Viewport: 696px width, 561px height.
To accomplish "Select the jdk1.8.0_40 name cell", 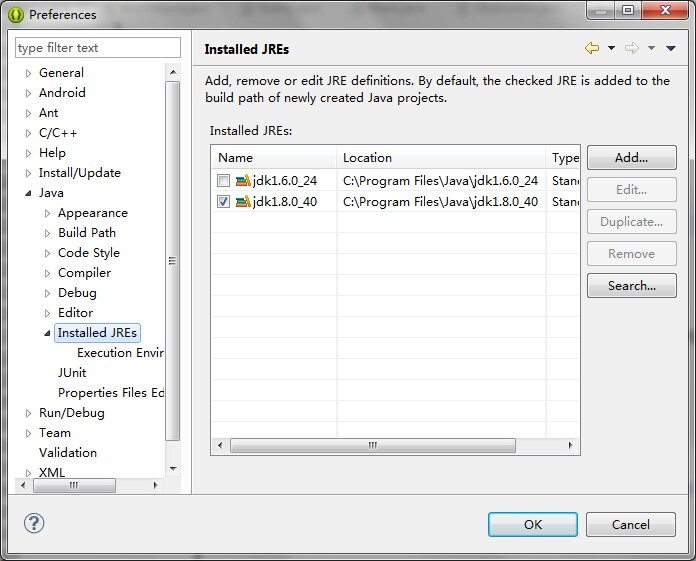I will tap(285, 202).
